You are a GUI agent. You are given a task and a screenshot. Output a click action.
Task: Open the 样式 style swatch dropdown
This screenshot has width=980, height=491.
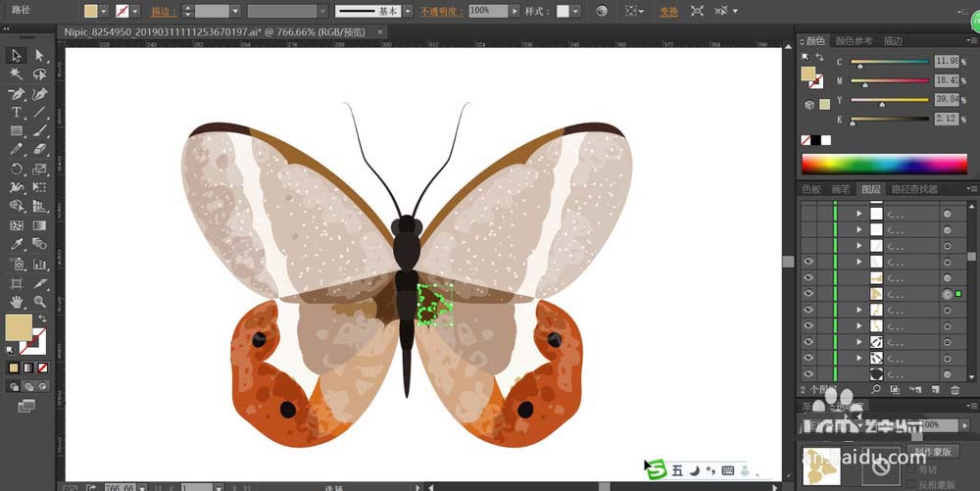pyautogui.click(x=575, y=11)
